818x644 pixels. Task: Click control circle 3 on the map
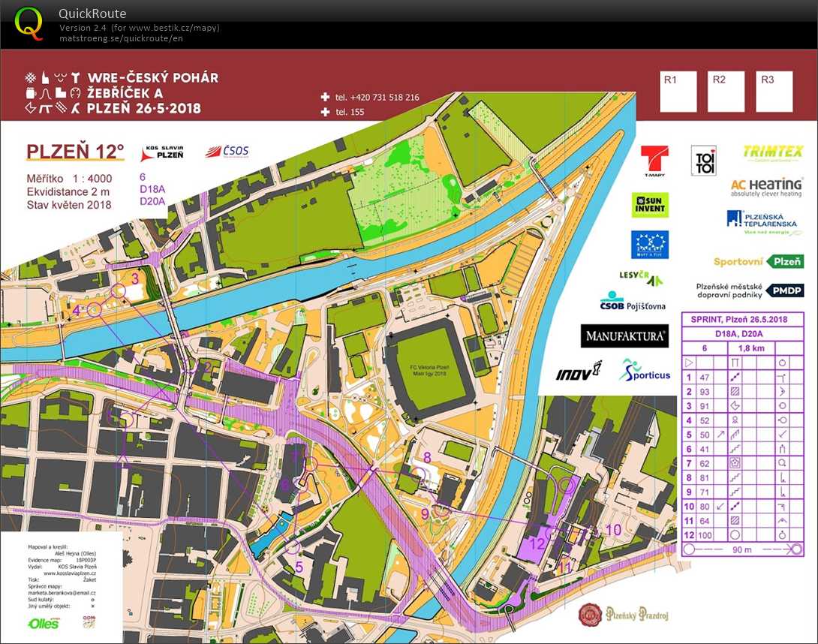(119, 291)
